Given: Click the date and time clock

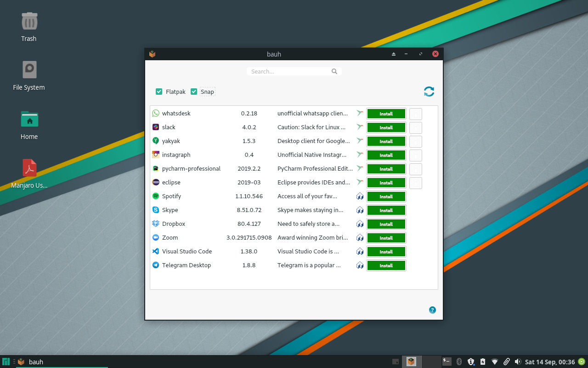Looking at the screenshot, I should (550, 362).
